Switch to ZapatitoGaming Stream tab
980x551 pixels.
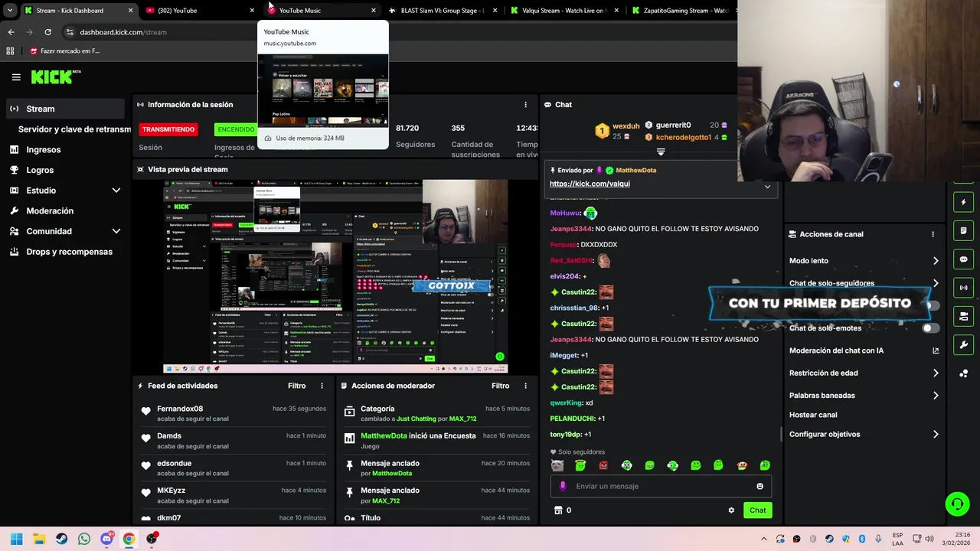[681, 10]
